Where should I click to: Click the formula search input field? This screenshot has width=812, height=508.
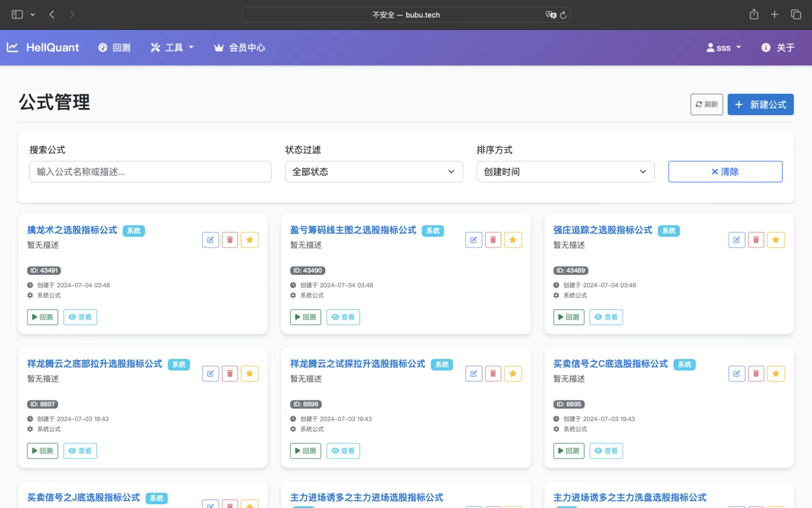pos(150,172)
